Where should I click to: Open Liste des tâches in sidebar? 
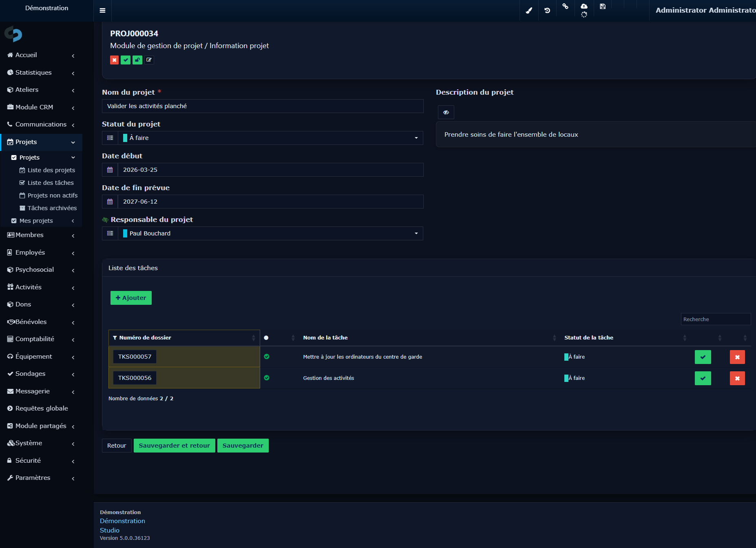click(51, 183)
